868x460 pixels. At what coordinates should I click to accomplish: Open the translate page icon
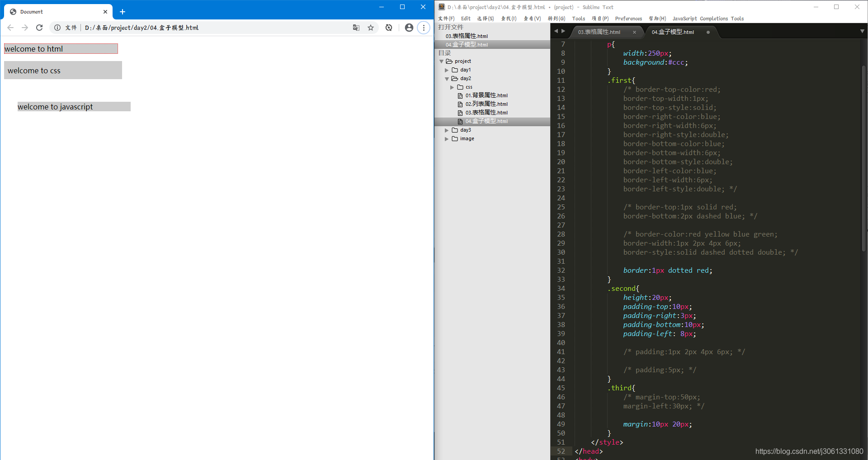(x=356, y=28)
